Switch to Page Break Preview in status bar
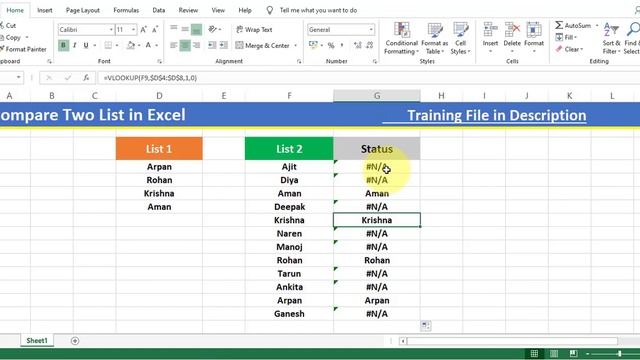The width and height of the screenshot is (640, 360). click(x=573, y=353)
